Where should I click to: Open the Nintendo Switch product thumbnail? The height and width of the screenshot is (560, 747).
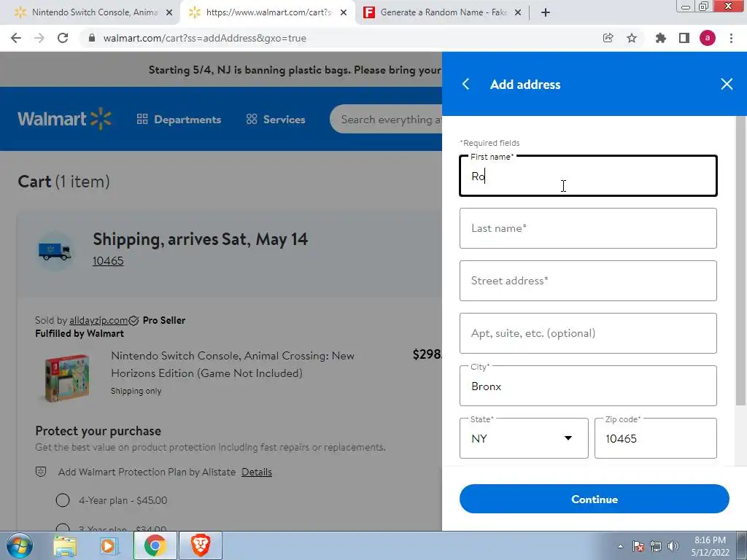point(66,377)
